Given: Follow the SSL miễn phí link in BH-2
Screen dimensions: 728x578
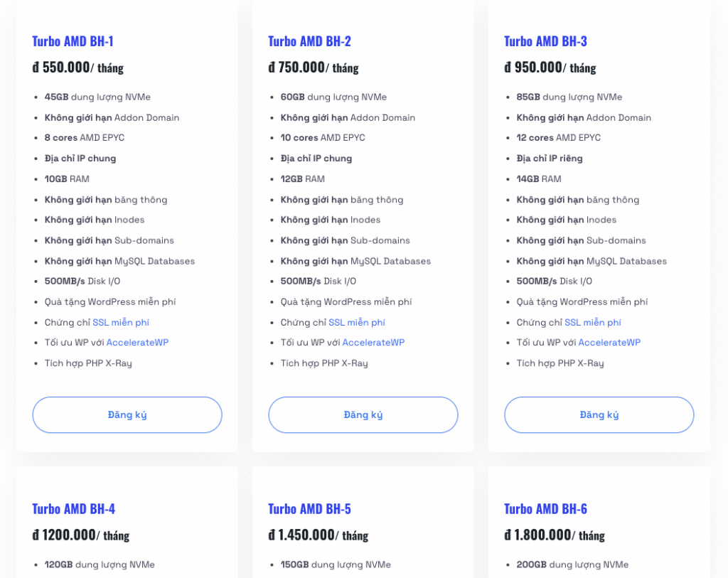Looking at the screenshot, I should point(357,322).
